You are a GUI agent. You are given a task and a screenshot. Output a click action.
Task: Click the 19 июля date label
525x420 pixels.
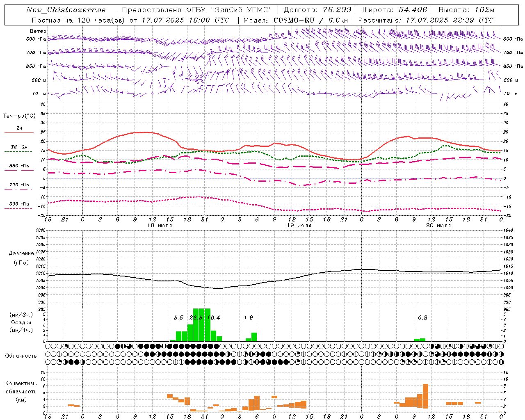tap(299, 226)
